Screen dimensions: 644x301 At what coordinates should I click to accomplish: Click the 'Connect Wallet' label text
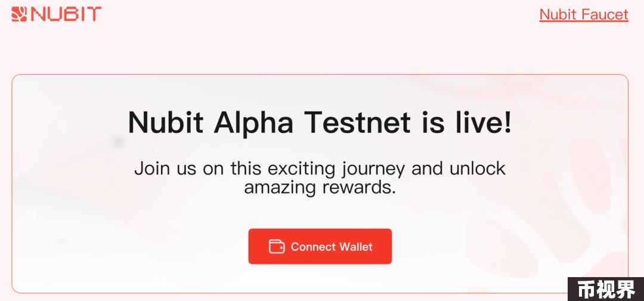[332, 247]
